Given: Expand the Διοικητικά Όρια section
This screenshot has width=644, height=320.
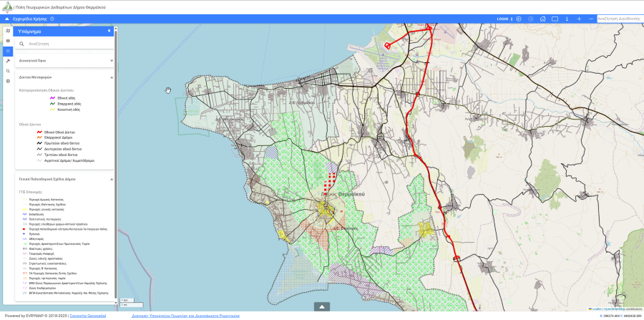Looking at the screenshot, I should point(111,61).
